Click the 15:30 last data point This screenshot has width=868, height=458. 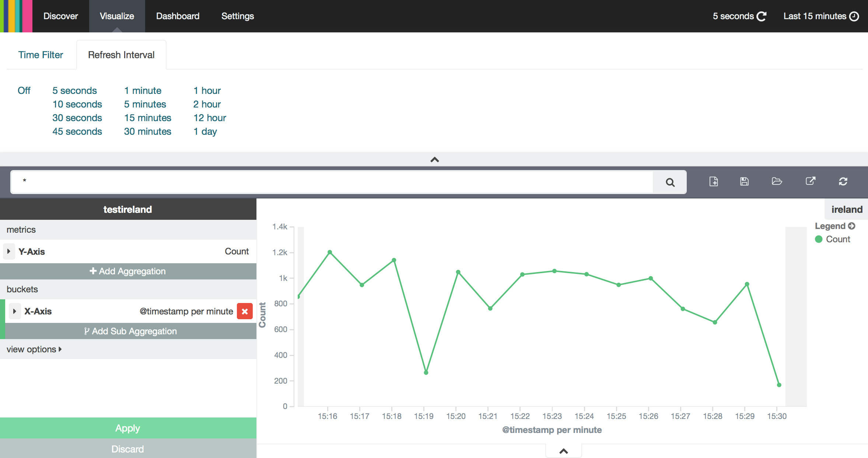(x=779, y=385)
